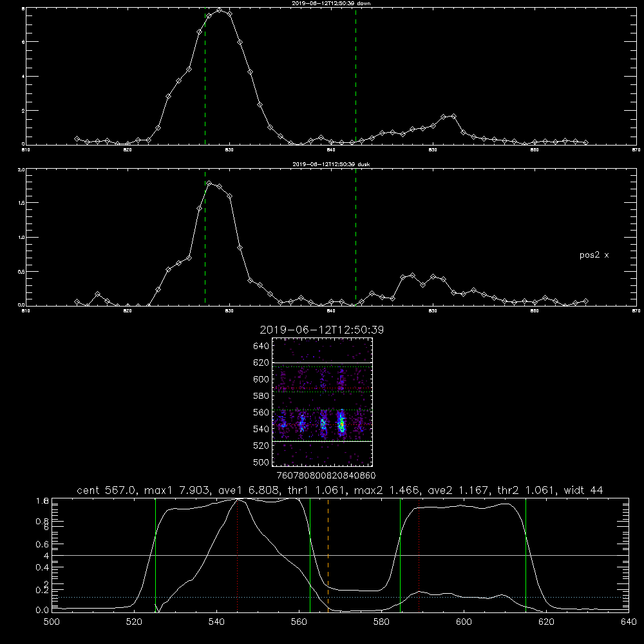
Task: Click the '500' y-axis label of spectral image
Action: 261,462
